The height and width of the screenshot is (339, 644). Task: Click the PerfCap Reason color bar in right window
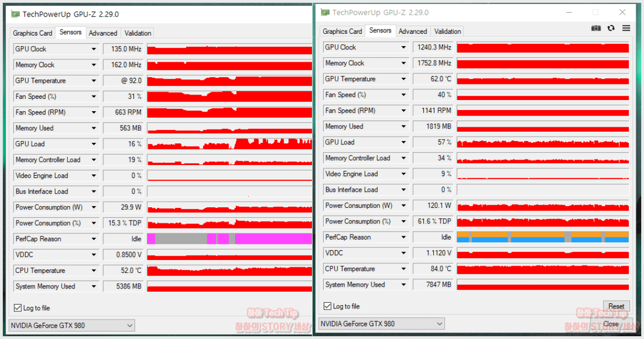543,237
